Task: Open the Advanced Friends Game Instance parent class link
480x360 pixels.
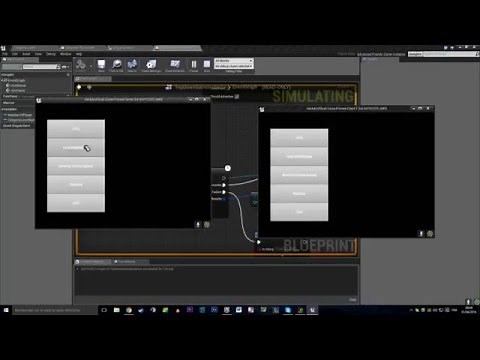Action: coord(381,54)
